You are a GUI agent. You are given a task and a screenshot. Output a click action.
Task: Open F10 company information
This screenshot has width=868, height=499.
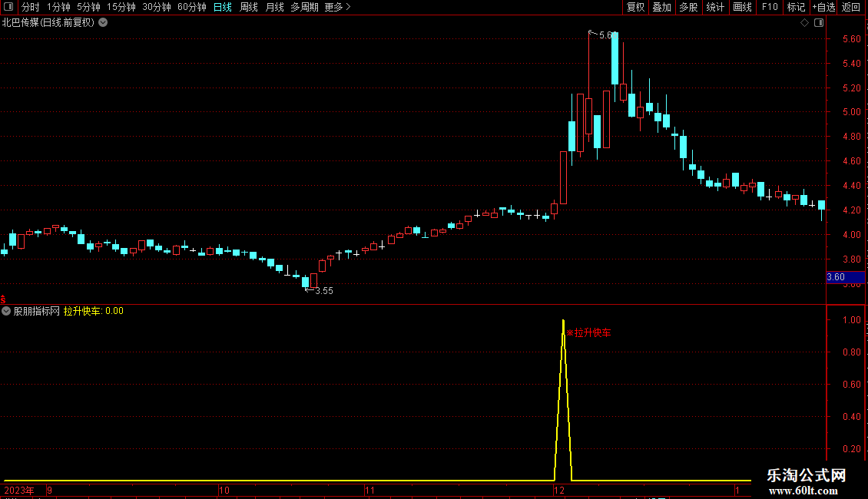tap(770, 7)
